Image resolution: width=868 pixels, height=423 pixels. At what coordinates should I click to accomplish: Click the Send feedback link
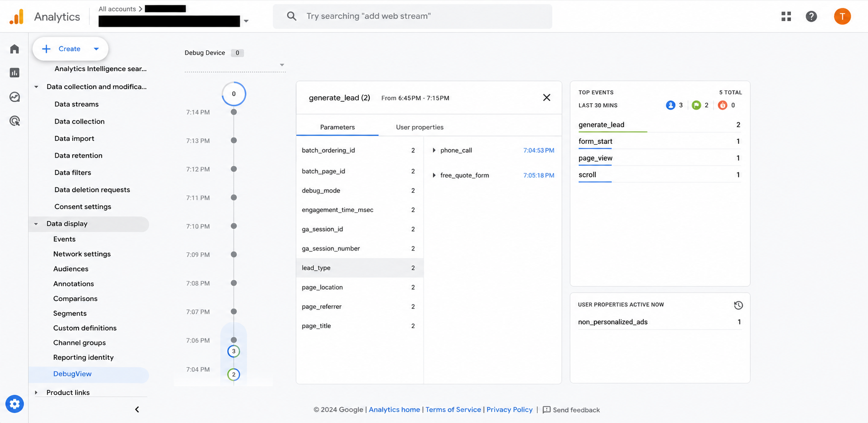point(576,410)
